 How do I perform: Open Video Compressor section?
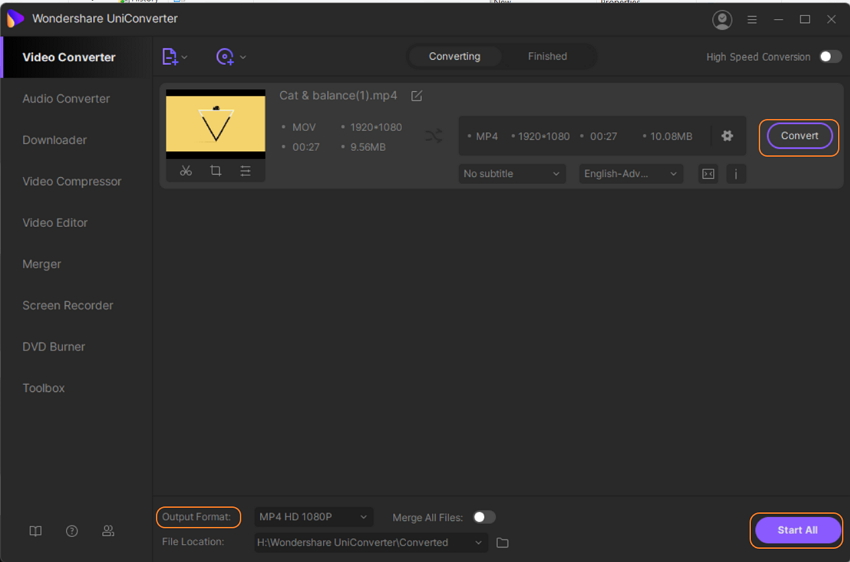(72, 182)
